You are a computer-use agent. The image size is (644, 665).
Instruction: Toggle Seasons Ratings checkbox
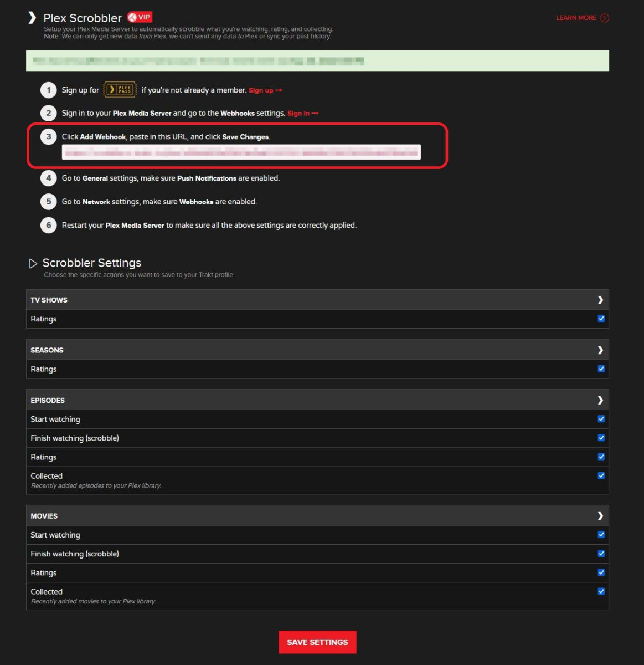(601, 369)
